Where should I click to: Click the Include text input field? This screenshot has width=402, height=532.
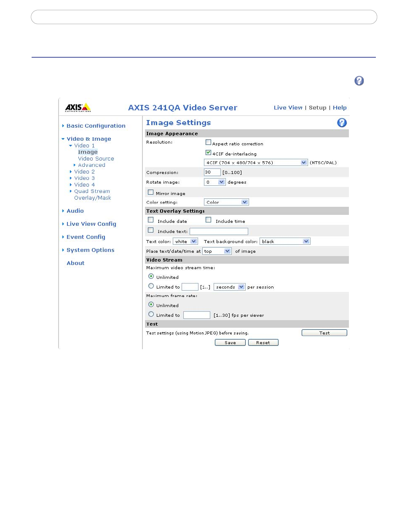click(219, 231)
